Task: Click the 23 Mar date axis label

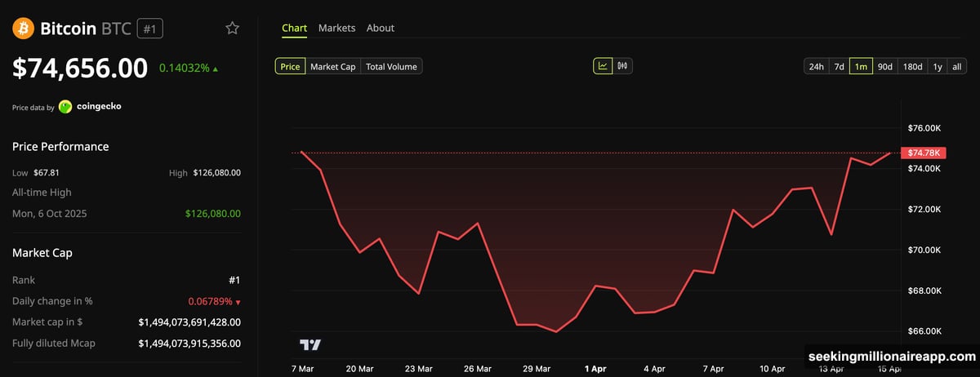Action: point(418,369)
